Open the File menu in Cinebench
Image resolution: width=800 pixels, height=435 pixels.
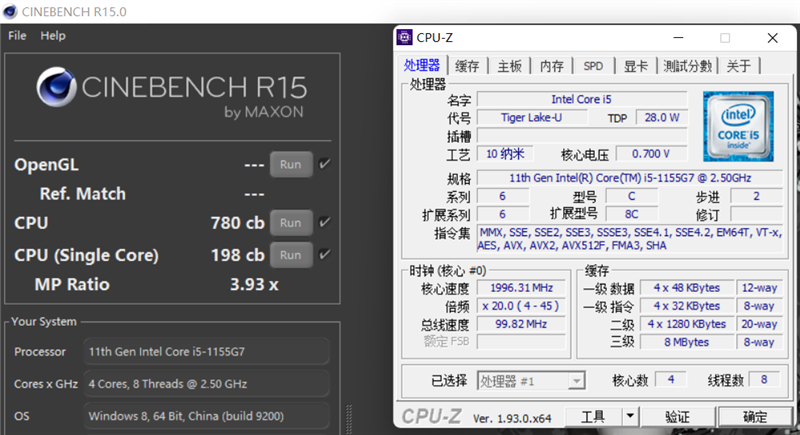pyautogui.click(x=17, y=36)
